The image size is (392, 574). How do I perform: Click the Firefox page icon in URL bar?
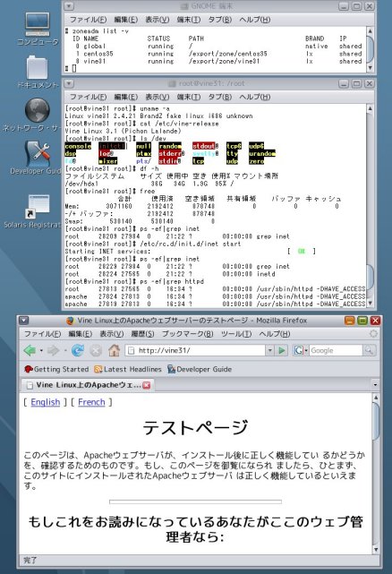131,350
